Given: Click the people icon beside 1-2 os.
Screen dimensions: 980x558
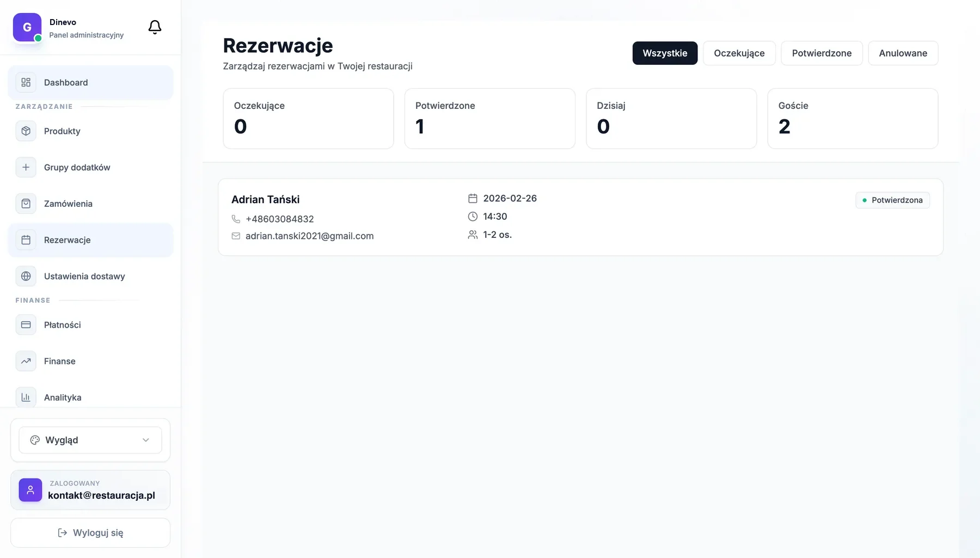Looking at the screenshot, I should pyautogui.click(x=473, y=235).
